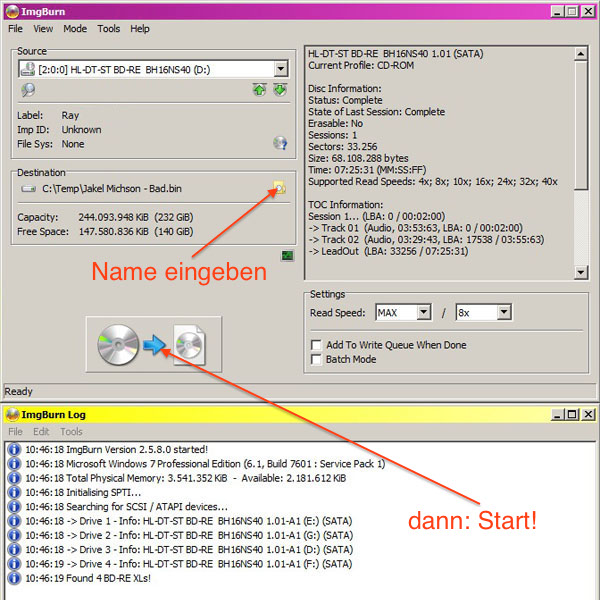Image resolution: width=600 pixels, height=600 pixels.
Task: Maximize the ImgBurn Log window
Action: (572, 414)
